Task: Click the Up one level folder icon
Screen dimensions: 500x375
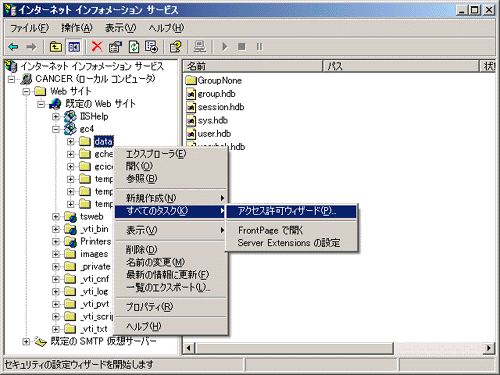Action: pos(56,47)
